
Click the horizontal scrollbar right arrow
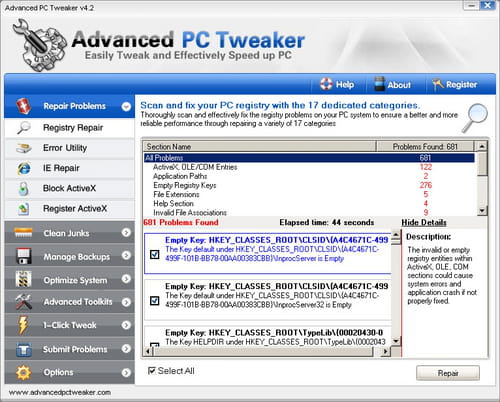(385, 351)
